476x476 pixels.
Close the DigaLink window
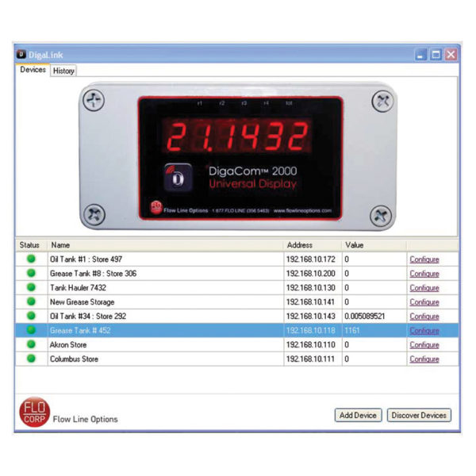451,55
